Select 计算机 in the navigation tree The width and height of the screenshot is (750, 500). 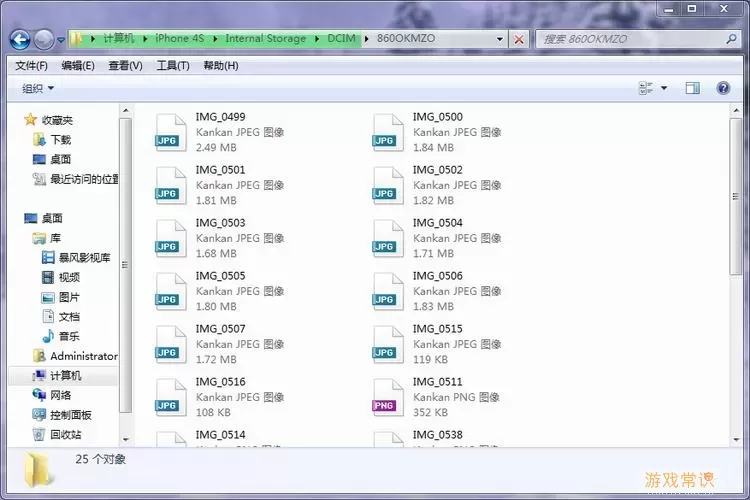click(57, 376)
